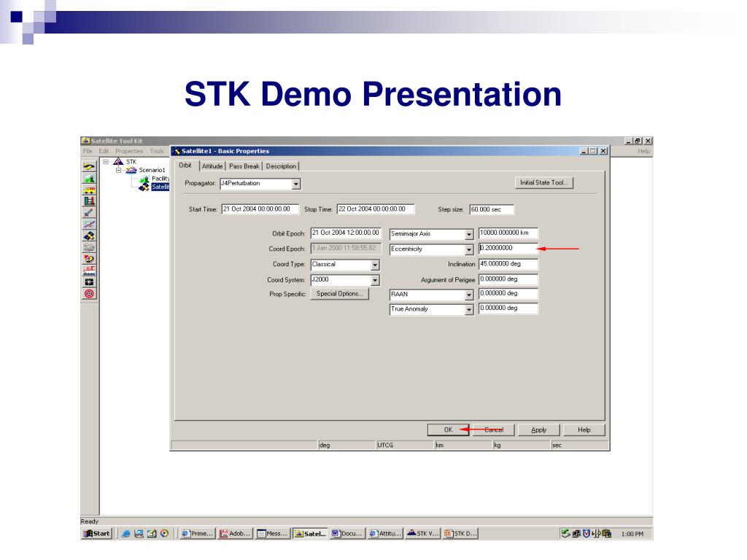747x560 pixels.
Task: Click the Ready status text
Action: point(90,521)
